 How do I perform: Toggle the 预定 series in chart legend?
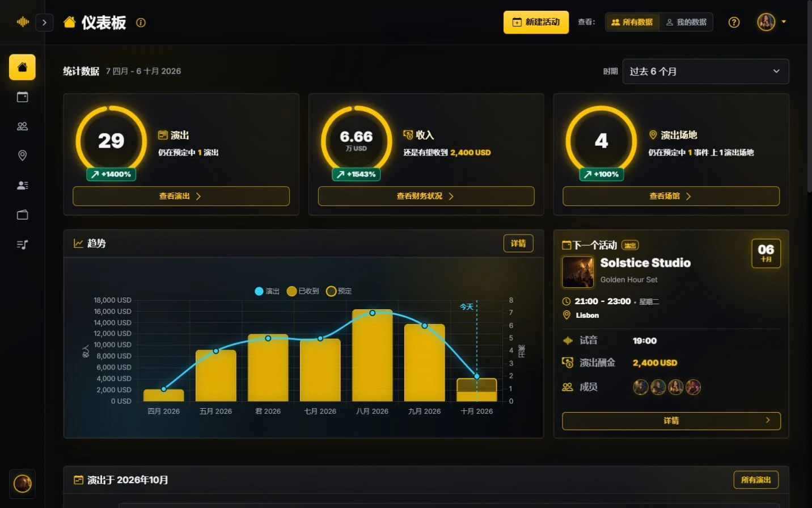tap(339, 291)
